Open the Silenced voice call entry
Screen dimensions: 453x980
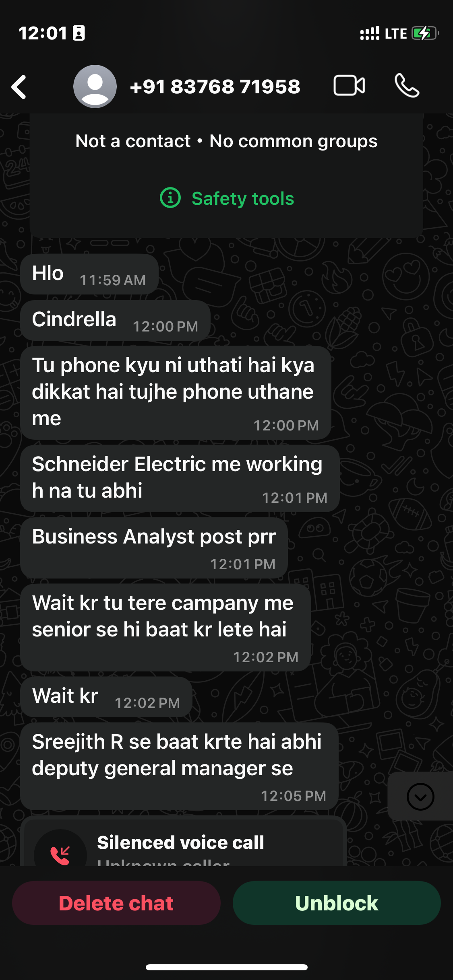184,842
